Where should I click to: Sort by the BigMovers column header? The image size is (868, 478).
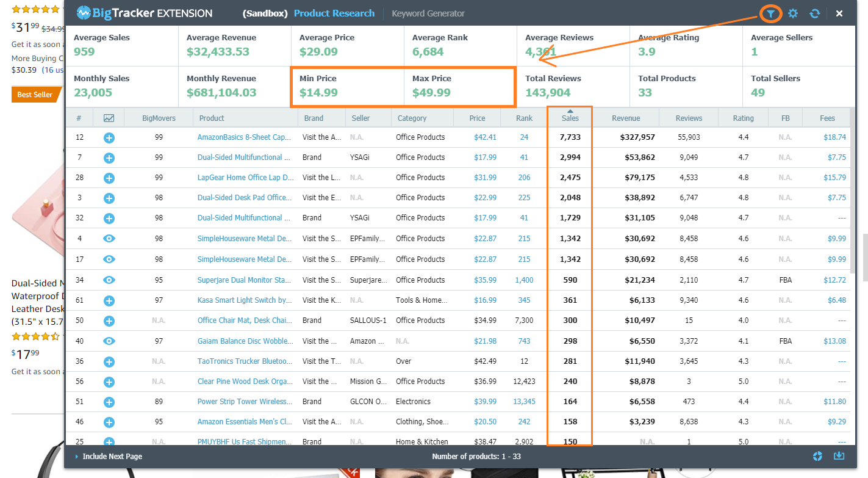click(x=159, y=118)
